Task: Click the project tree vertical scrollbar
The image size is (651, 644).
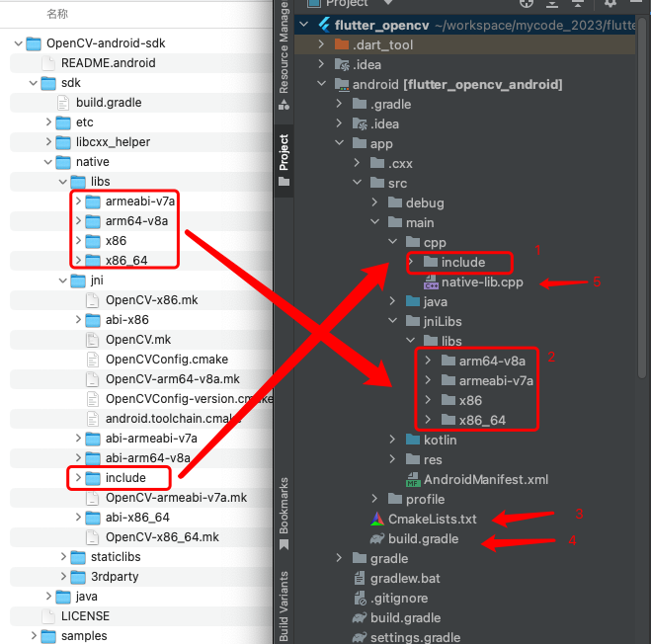Action: point(642,199)
